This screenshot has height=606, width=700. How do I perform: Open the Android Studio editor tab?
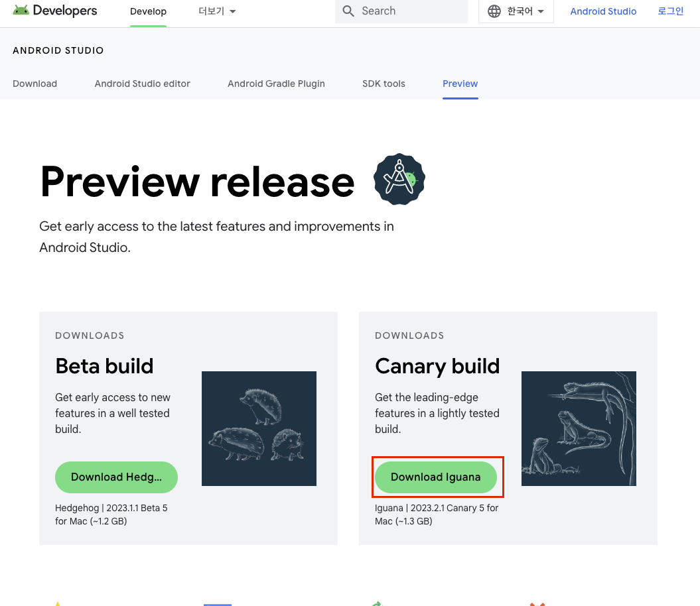tap(143, 84)
